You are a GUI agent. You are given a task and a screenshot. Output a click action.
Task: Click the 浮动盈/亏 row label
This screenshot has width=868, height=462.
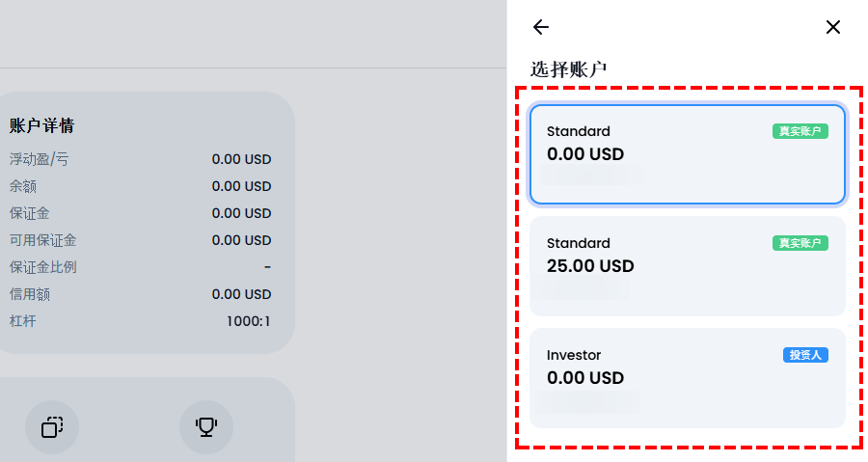click(x=39, y=159)
